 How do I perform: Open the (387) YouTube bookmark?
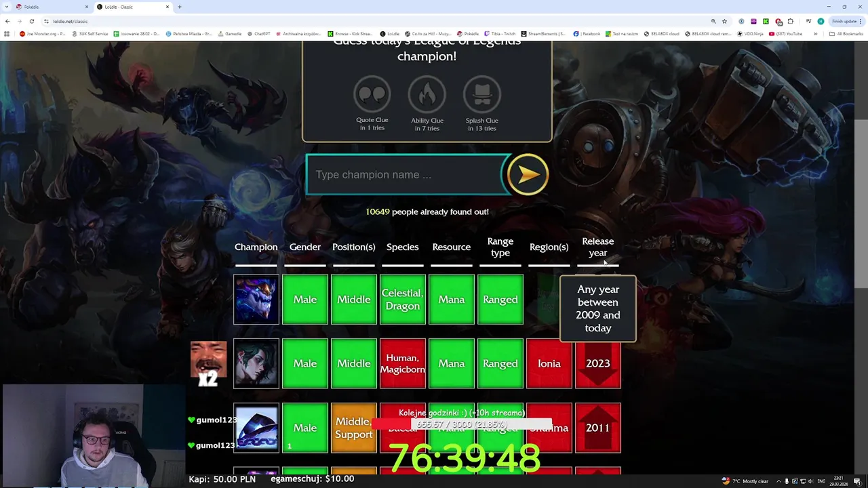click(x=786, y=34)
